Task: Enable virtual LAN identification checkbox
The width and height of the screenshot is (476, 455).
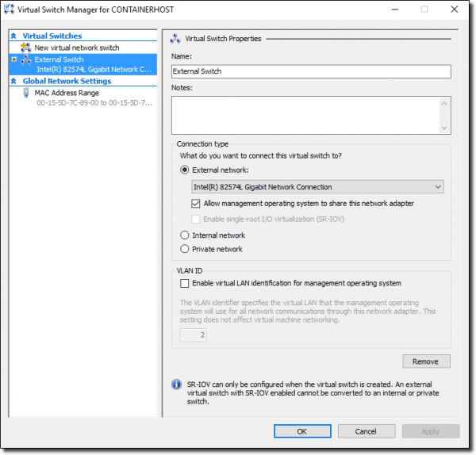Action: tap(185, 283)
